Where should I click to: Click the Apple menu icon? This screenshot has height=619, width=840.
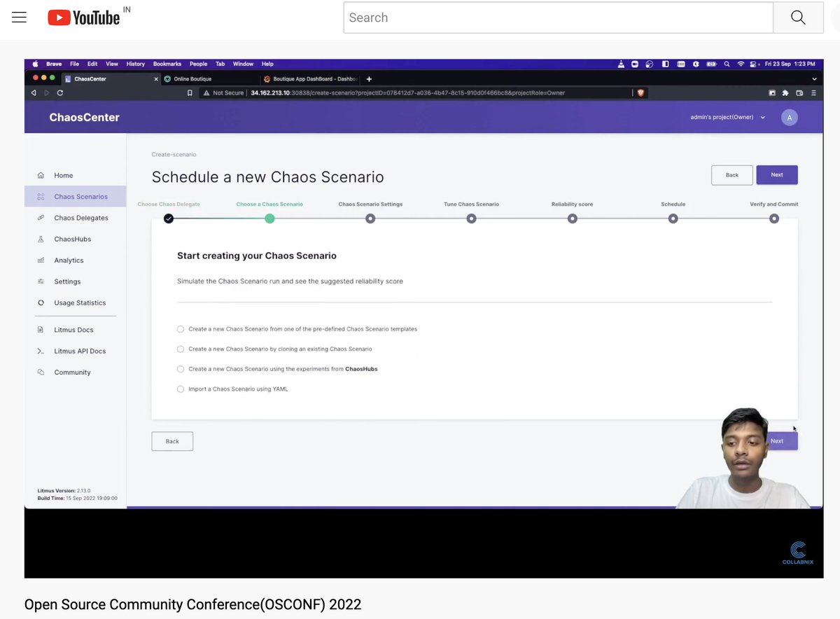[34, 64]
